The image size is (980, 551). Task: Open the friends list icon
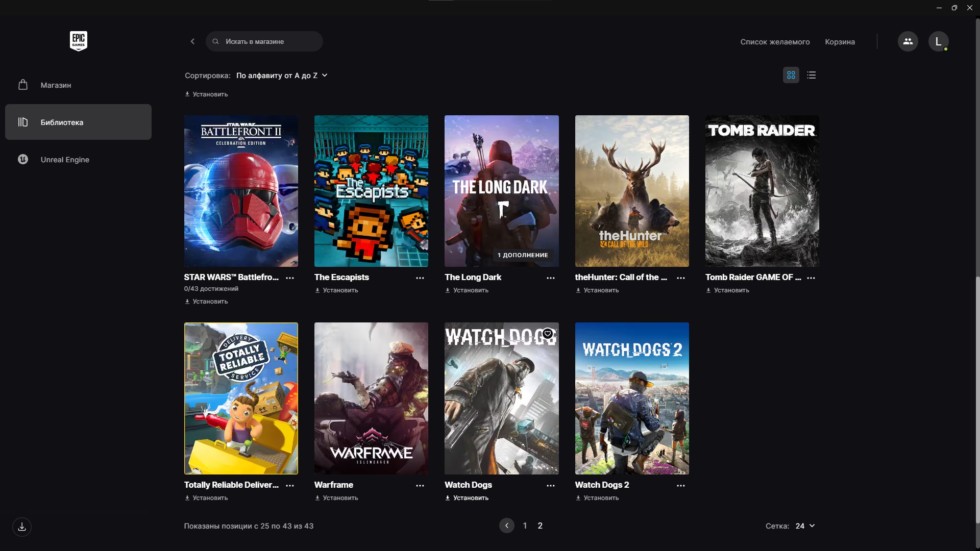908,41
